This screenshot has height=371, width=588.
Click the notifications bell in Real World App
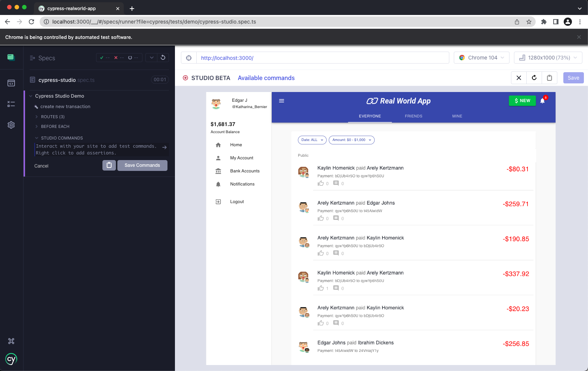pos(542,101)
